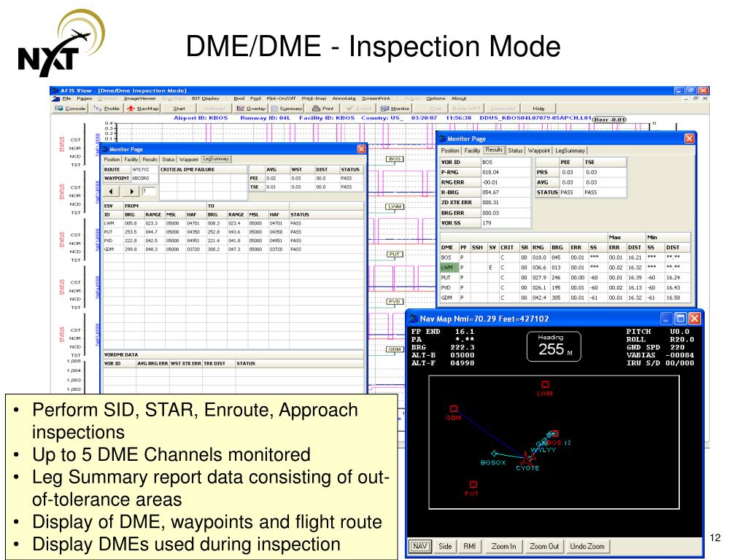
Task: Click the PUT DME marker on Nav Map
Action: 473,484
